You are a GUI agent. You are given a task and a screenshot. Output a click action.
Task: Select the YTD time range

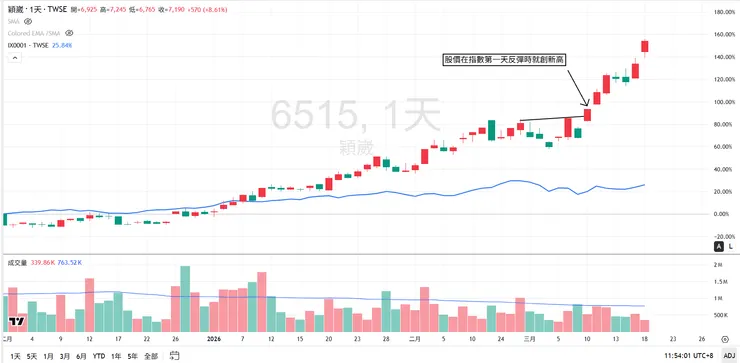99,355
